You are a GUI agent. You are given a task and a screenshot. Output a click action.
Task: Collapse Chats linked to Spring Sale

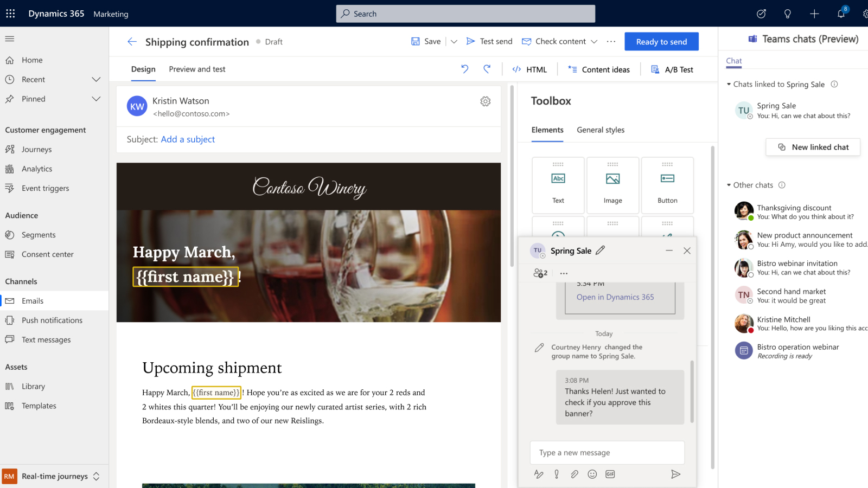pyautogui.click(x=729, y=85)
